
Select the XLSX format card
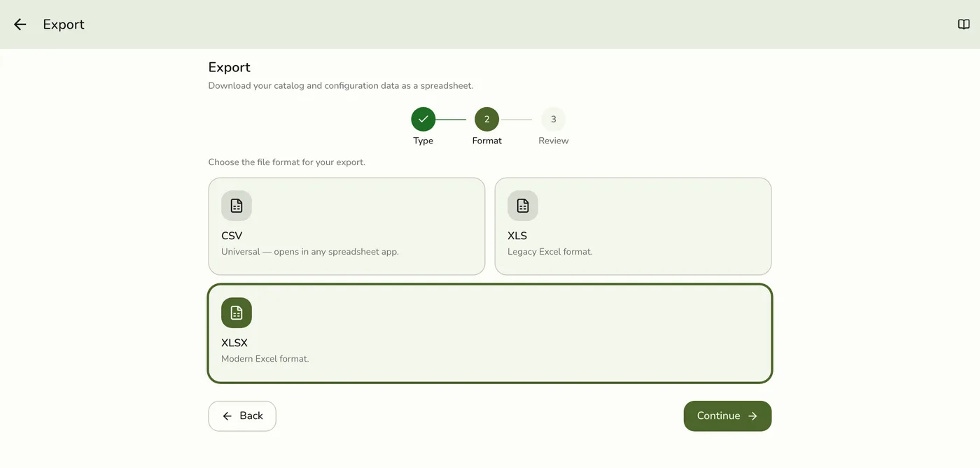490,334
